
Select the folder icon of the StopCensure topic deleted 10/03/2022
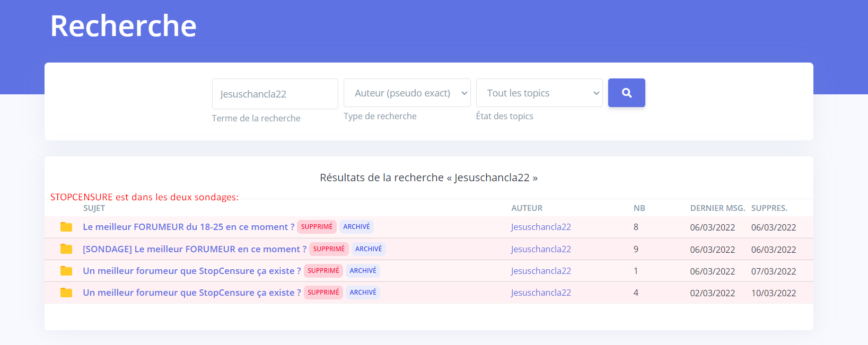(66, 293)
